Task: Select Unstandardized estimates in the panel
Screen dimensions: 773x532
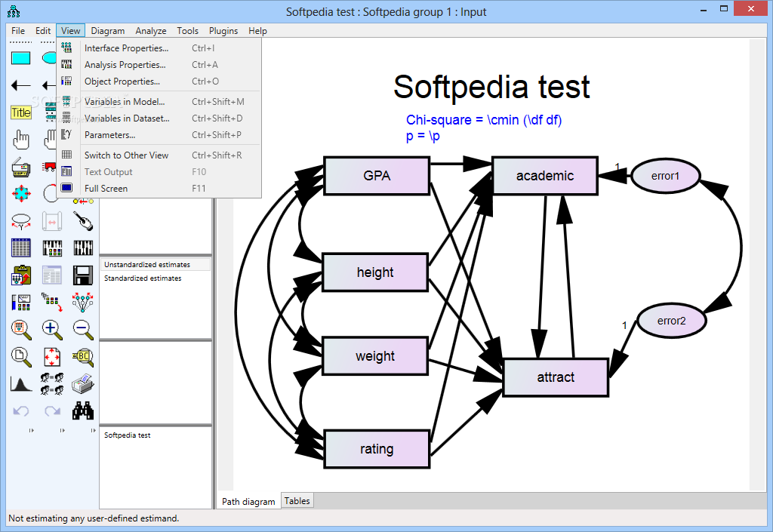Action: pos(156,265)
